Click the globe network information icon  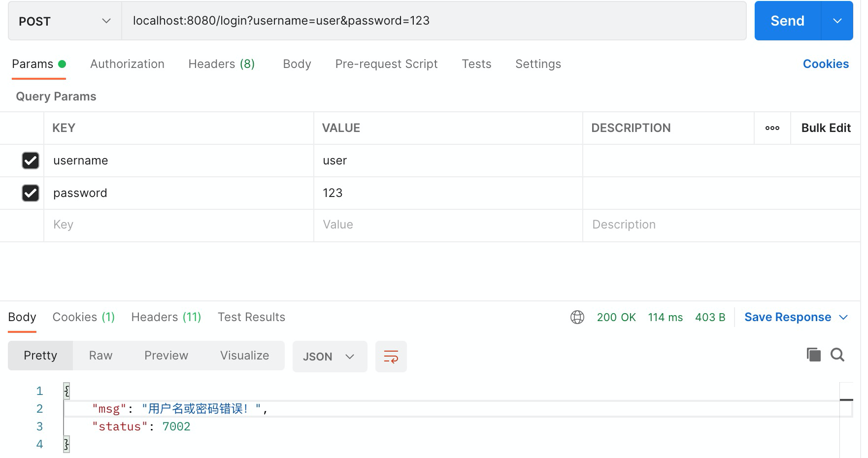(577, 317)
